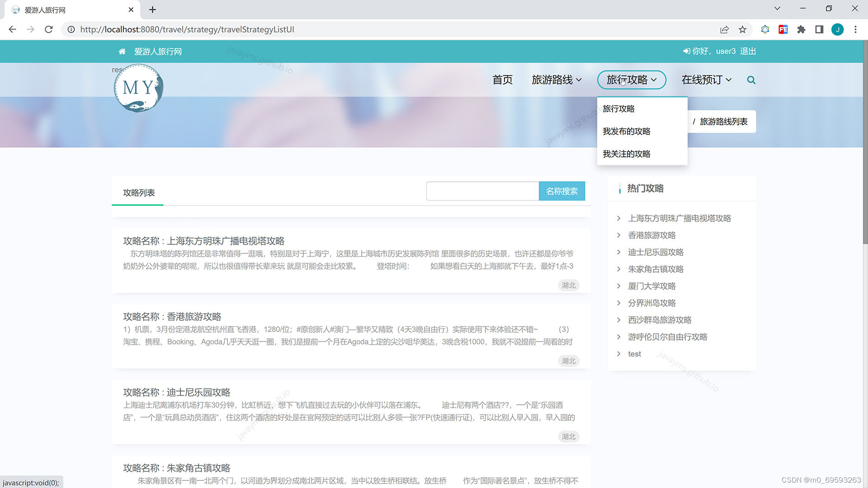Click the chevron before 香港旅游攻略 in hot list
868x488 pixels.
618,235
